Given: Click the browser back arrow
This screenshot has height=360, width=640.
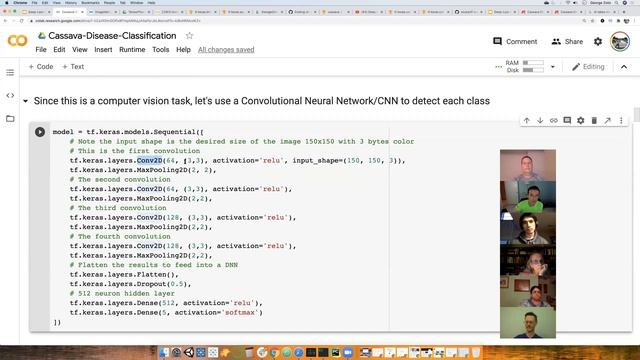Looking at the screenshot, I should pyautogui.click(x=5, y=20).
